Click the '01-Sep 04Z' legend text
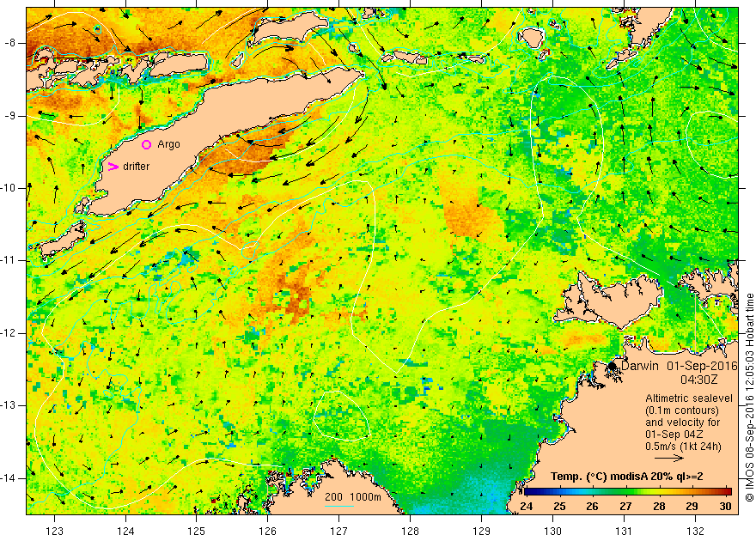Screen dimensions: 756x541 [x=674, y=434]
